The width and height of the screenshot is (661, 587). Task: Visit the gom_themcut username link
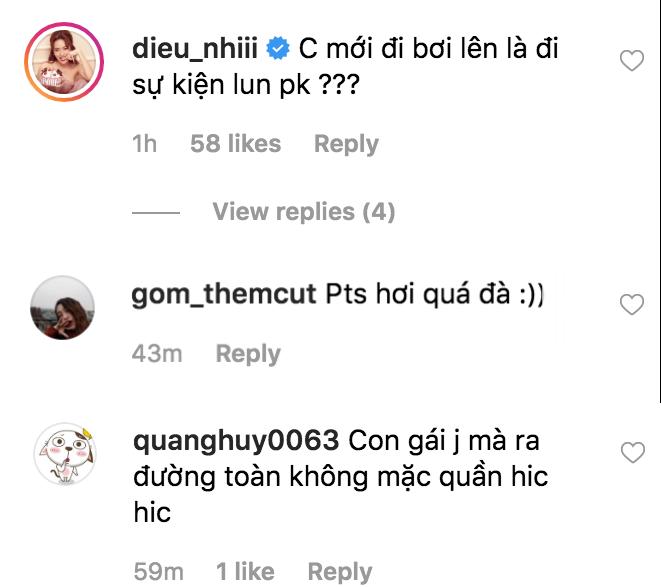point(224,296)
